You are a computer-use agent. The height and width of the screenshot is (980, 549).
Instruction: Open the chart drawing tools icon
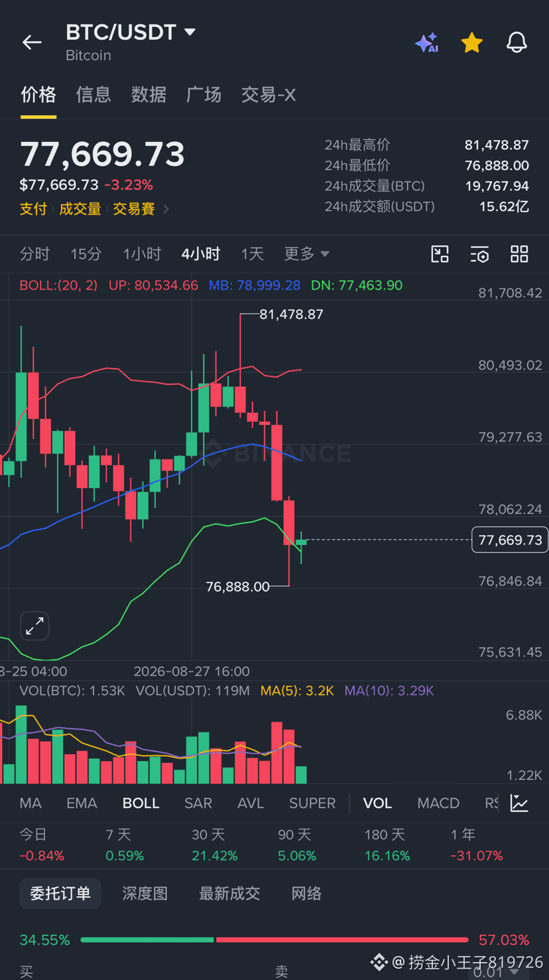[x=440, y=254]
